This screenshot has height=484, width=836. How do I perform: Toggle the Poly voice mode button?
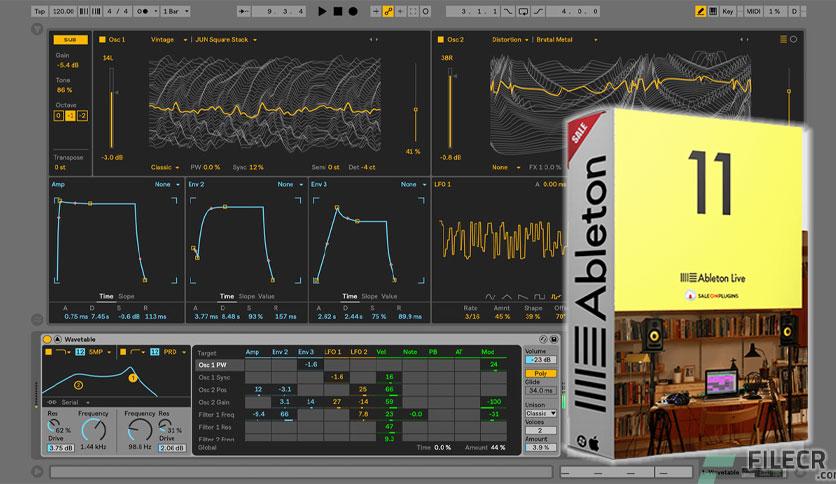[x=541, y=374]
